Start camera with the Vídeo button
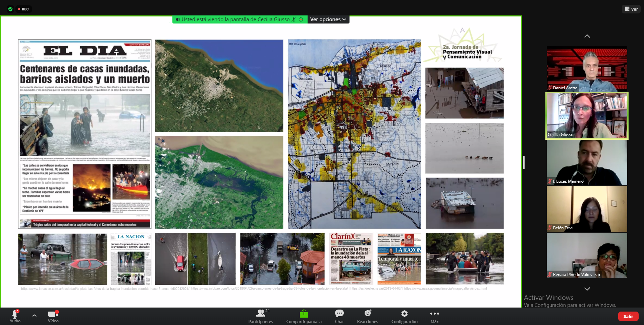This screenshot has height=325, width=644. (53, 316)
